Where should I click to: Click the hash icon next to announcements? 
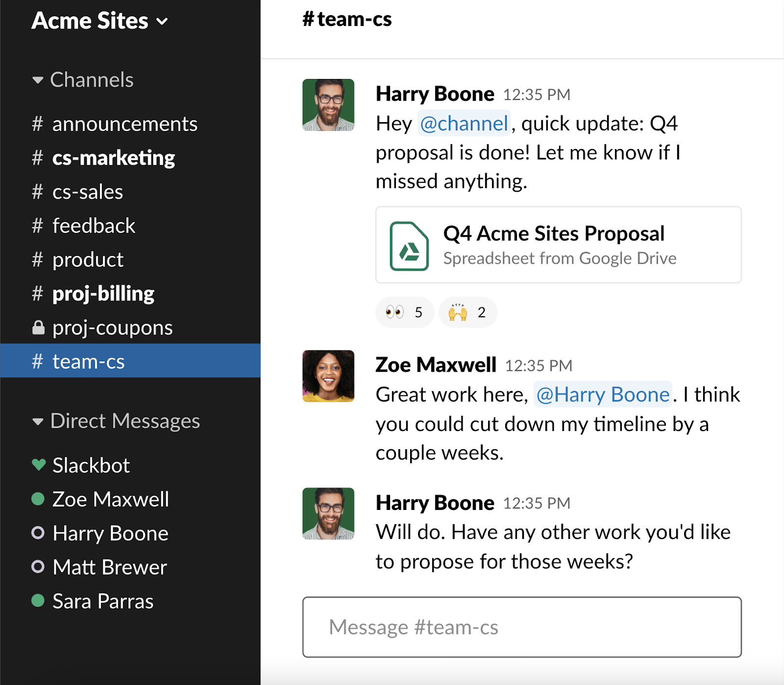tap(37, 124)
